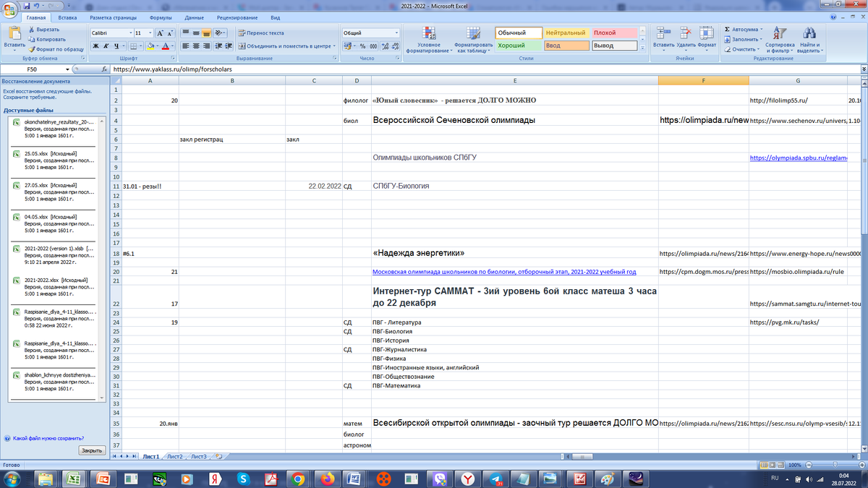Toggle underline formatting Ч
The width and height of the screenshot is (868, 488).
click(x=115, y=46)
